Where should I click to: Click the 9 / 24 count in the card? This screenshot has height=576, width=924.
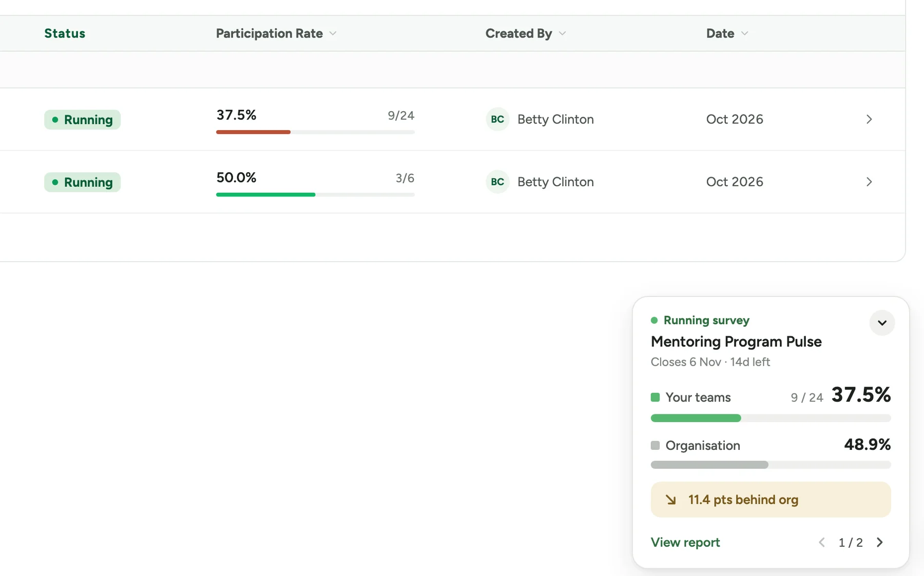[806, 398]
